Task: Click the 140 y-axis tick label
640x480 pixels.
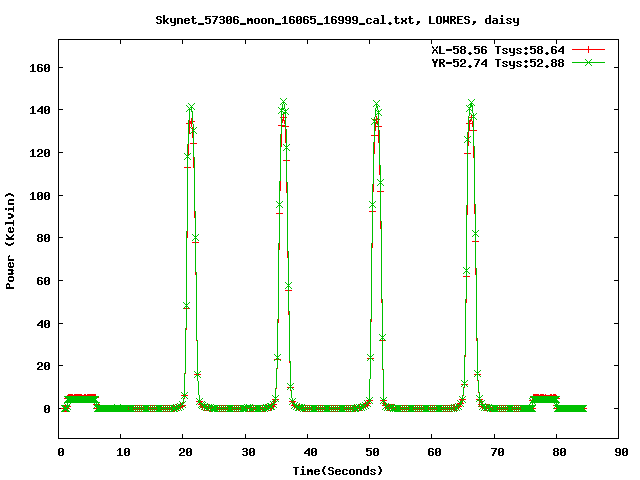Action: tap(40, 110)
